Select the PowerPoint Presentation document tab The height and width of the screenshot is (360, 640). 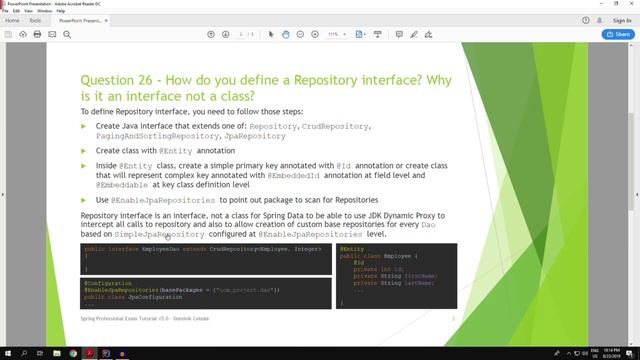click(x=80, y=20)
